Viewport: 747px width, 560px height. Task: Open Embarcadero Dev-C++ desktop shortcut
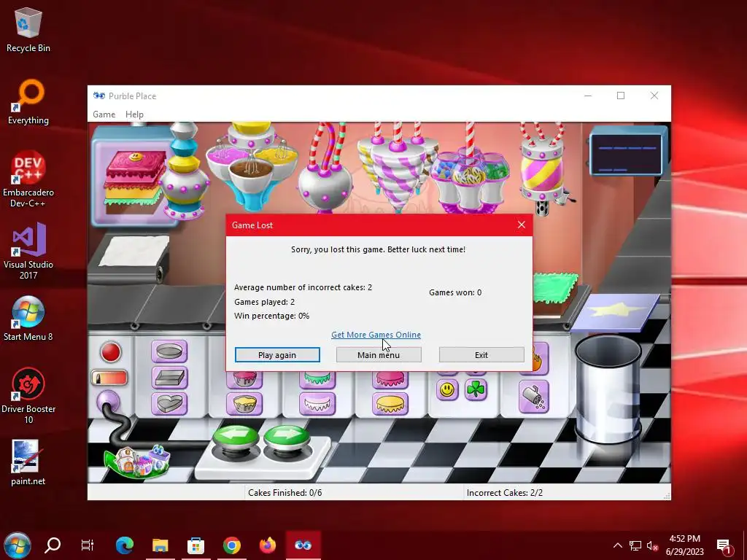coord(28,179)
